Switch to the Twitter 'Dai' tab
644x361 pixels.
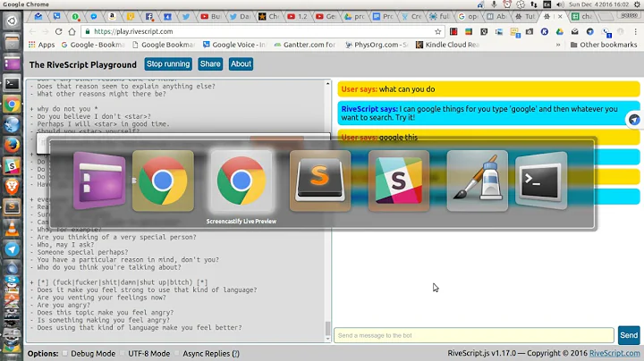(x=241, y=16)
